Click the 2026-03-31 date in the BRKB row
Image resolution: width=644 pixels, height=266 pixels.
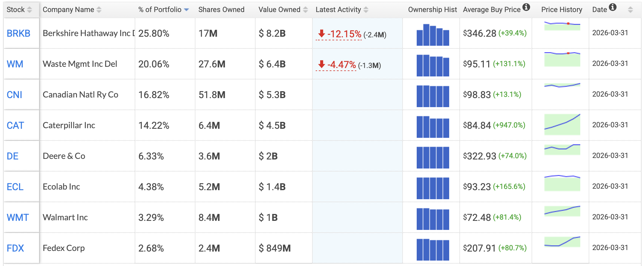pyautogui.click(x=610, y=33)
